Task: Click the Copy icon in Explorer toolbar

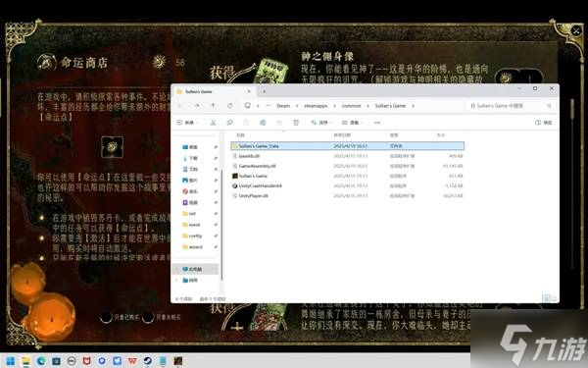Action: point(229,123)
